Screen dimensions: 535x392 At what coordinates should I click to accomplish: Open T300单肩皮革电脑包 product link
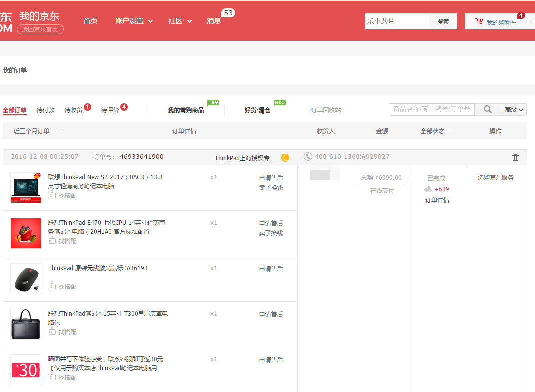[x=108, y=318]
